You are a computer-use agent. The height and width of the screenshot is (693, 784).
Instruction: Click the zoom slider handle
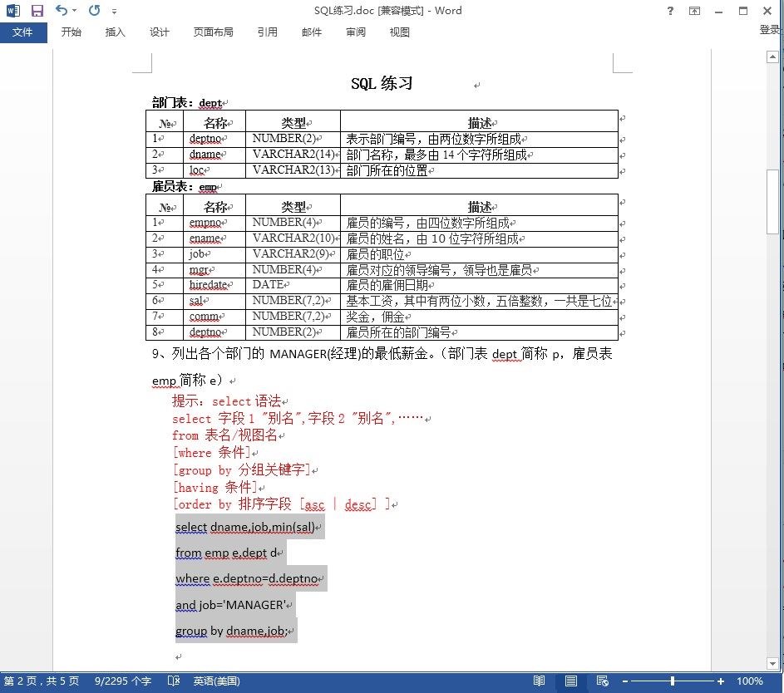click(x=673, y=681)
